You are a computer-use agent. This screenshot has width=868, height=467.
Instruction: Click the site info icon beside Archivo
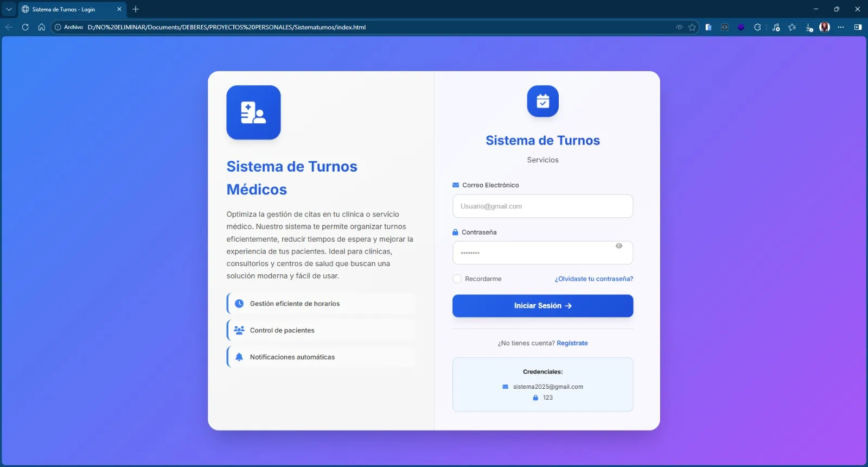pyautogui.click(x=58, y=27)
